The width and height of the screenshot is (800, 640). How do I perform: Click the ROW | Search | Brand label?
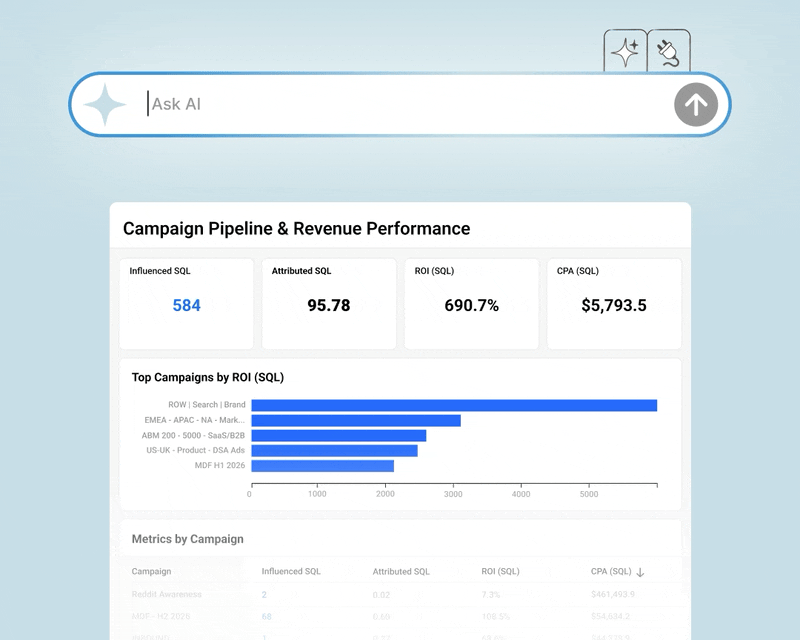pyautogui.click(x=207, y=405)
